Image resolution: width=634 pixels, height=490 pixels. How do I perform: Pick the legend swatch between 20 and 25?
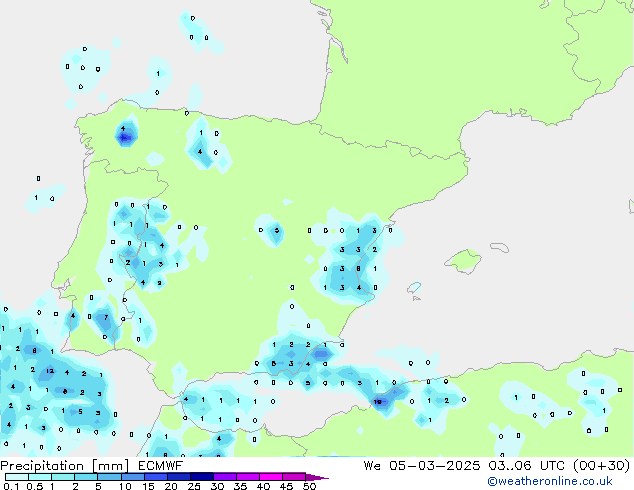tap(179, 477)
